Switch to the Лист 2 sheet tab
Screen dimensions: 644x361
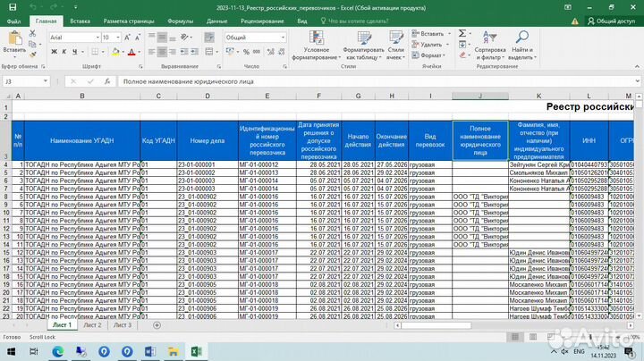(91, 325)
